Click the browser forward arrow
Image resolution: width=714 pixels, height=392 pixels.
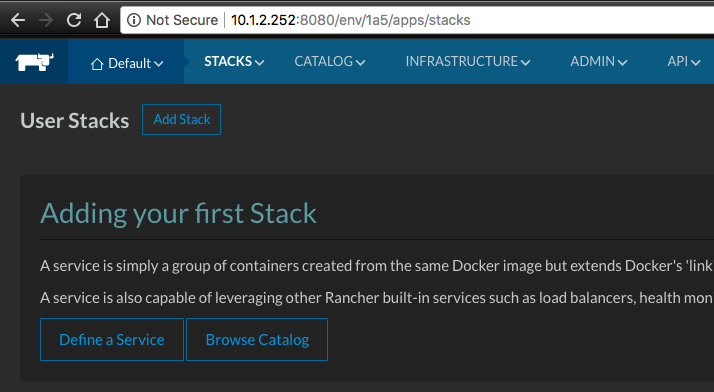46,20
